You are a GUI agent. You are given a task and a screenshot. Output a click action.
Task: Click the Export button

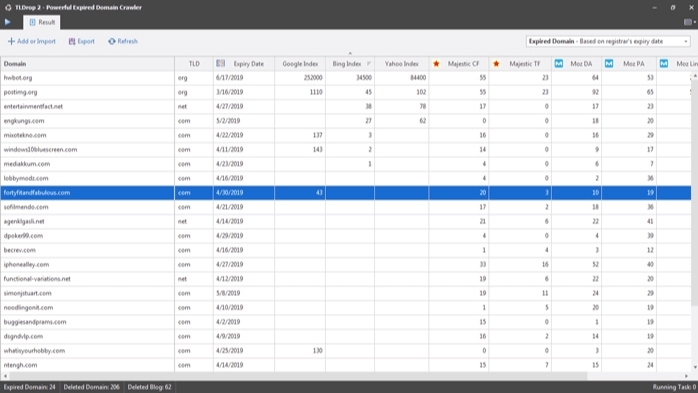tap(81, 41)
